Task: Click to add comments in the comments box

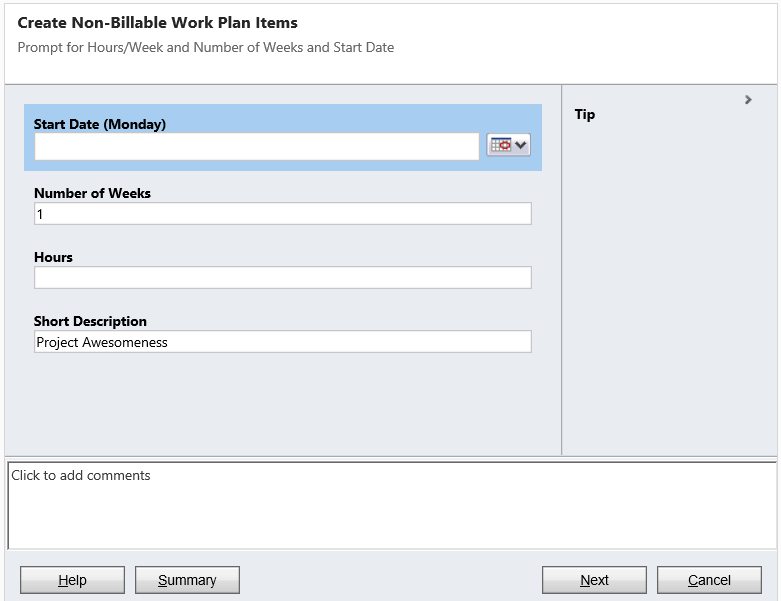Action: (392, 505)
